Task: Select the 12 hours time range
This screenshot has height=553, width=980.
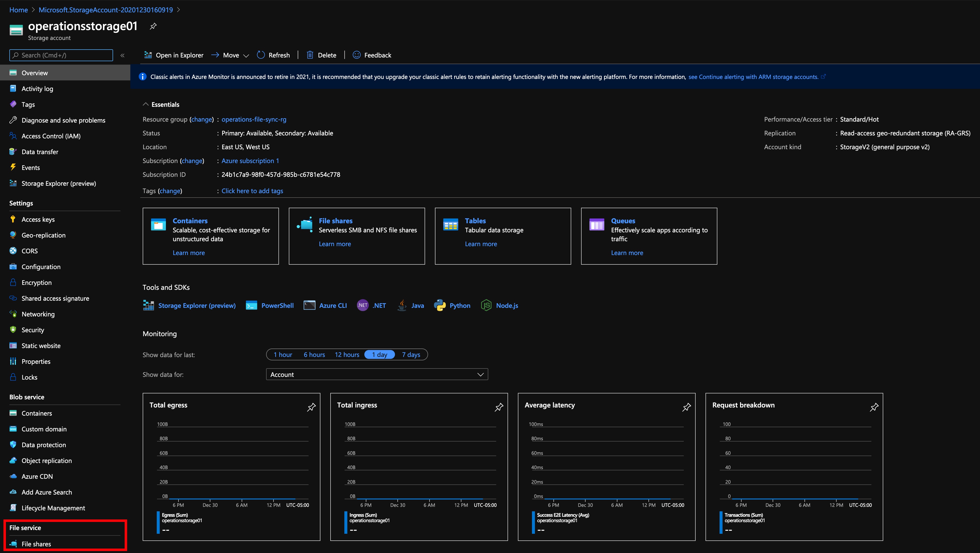Action: pos(347,355)
